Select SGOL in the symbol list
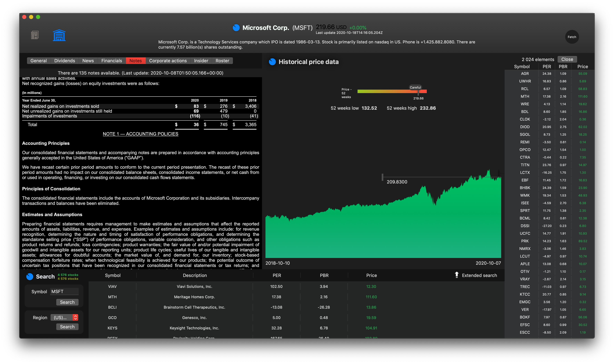The height and width of the screenshot is (364, 614). pyautogui.click(x=549, y=134)
